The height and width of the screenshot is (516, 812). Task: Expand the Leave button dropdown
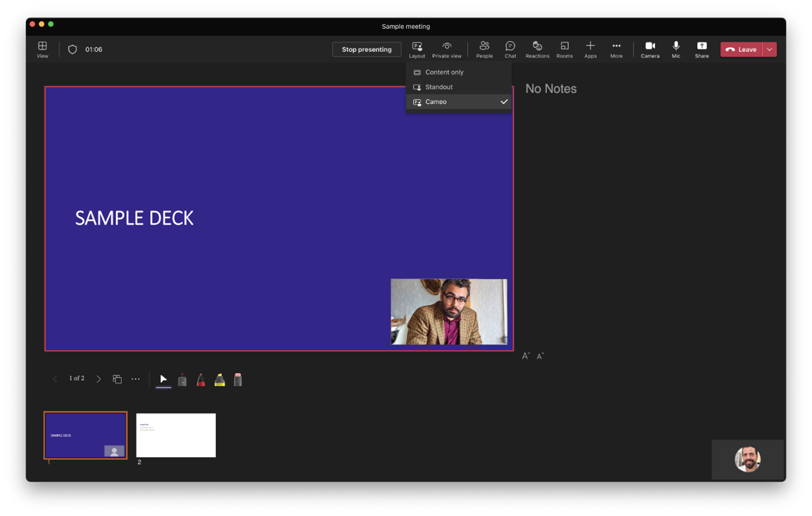769,49
